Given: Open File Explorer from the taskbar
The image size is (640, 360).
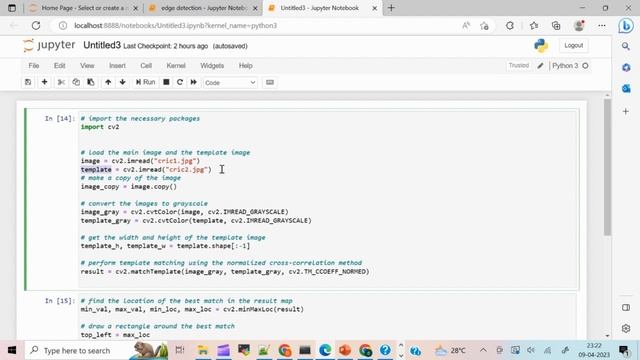Looking at the screenshot, I should (203, 350).
